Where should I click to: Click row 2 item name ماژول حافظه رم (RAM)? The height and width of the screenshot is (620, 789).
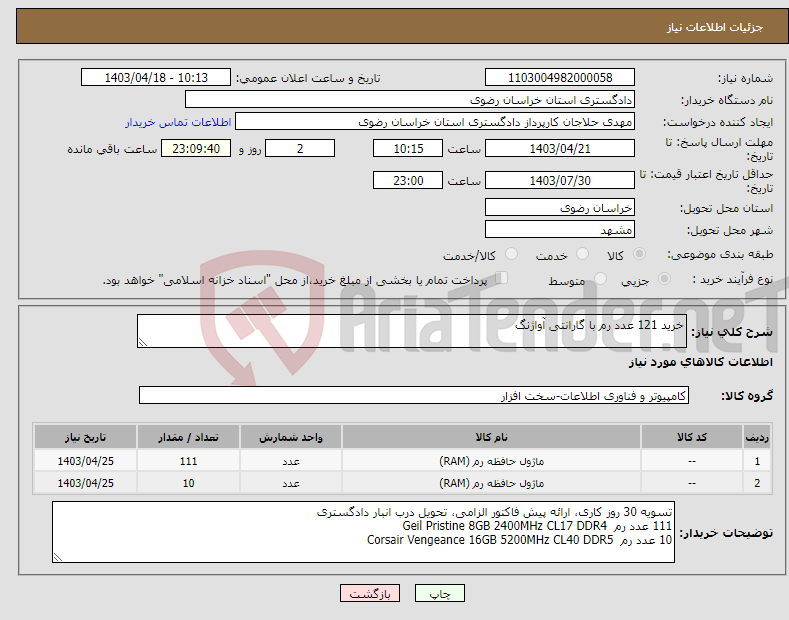click(491, 483)
